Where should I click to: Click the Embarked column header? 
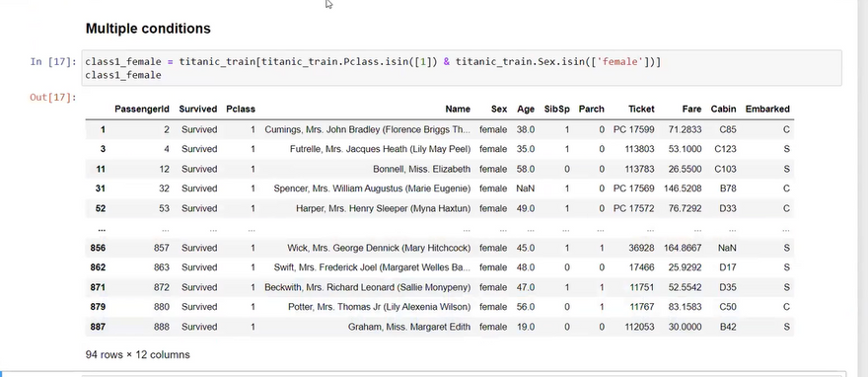pos(767,110)
